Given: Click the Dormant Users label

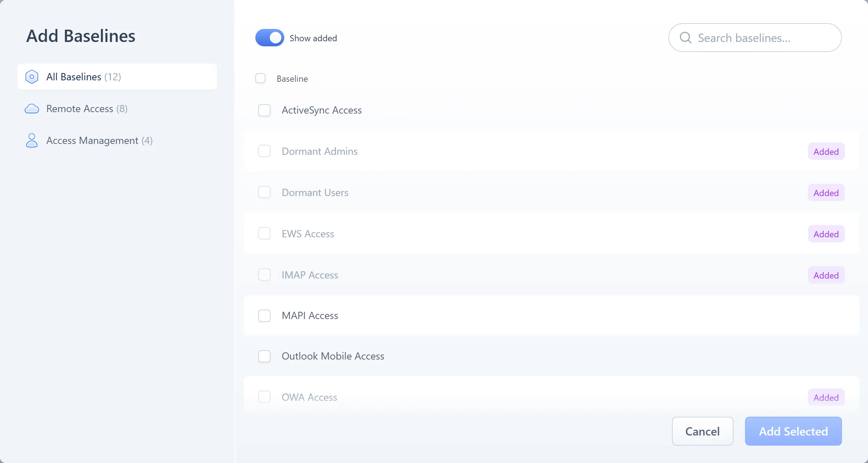Looking at the screenshot, I should (315, 192).
